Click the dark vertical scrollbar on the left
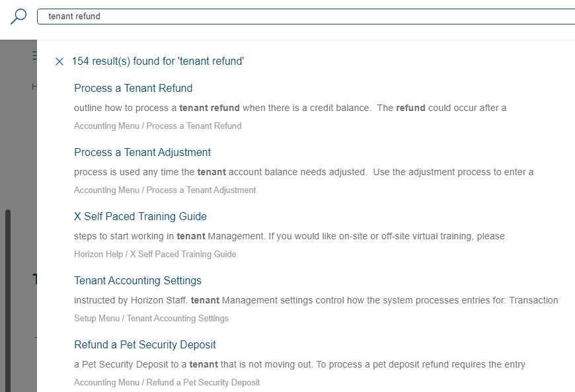The height and width of the screenshot is (392, 575). [x=8, y=297]
